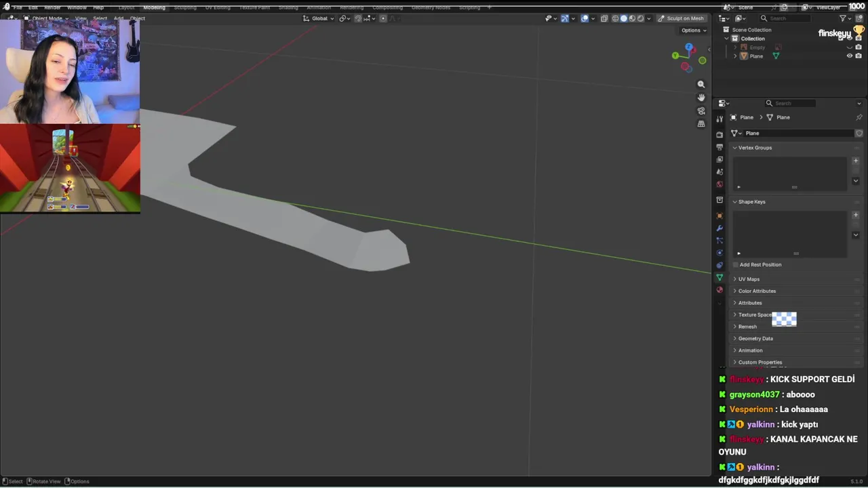Toggle proportional editing button

382,18
